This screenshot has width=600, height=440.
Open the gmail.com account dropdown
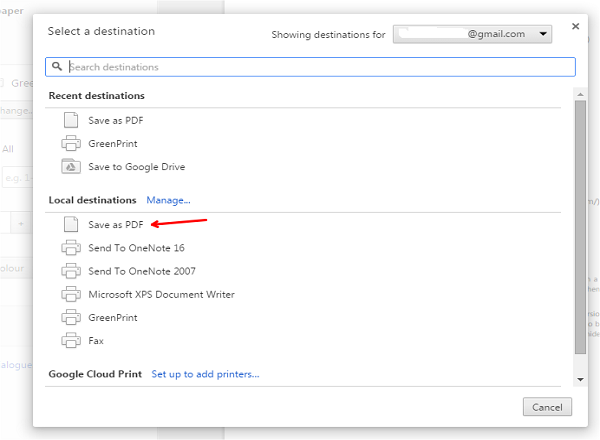(472, 34)
